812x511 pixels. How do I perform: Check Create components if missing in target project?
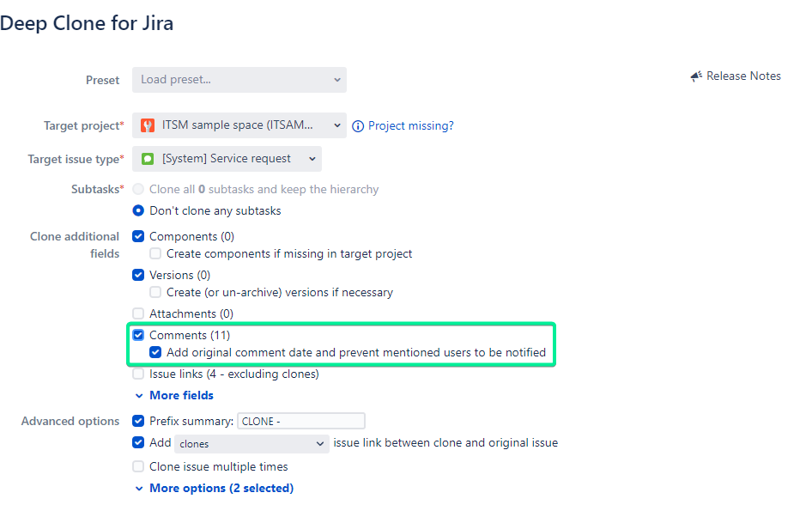155,253
